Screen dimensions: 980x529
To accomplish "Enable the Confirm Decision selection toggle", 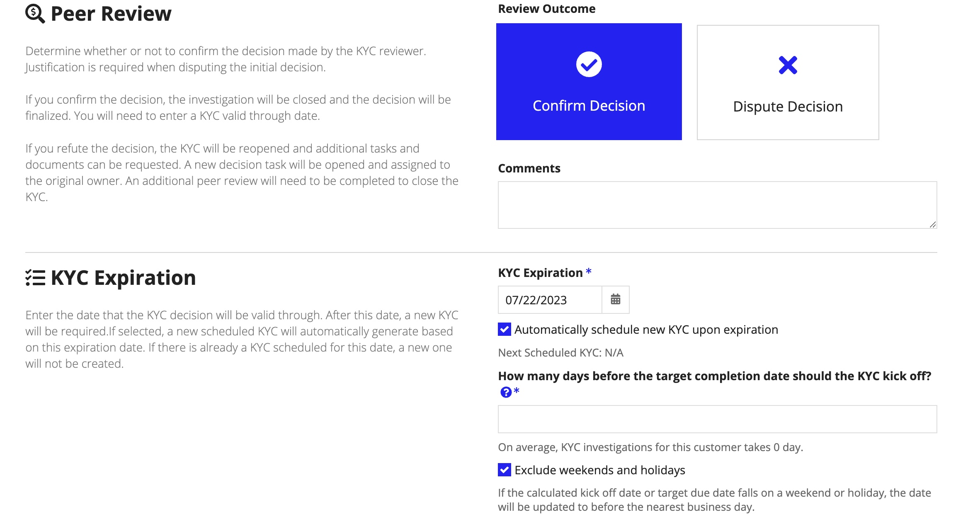I will click(589, 81).
